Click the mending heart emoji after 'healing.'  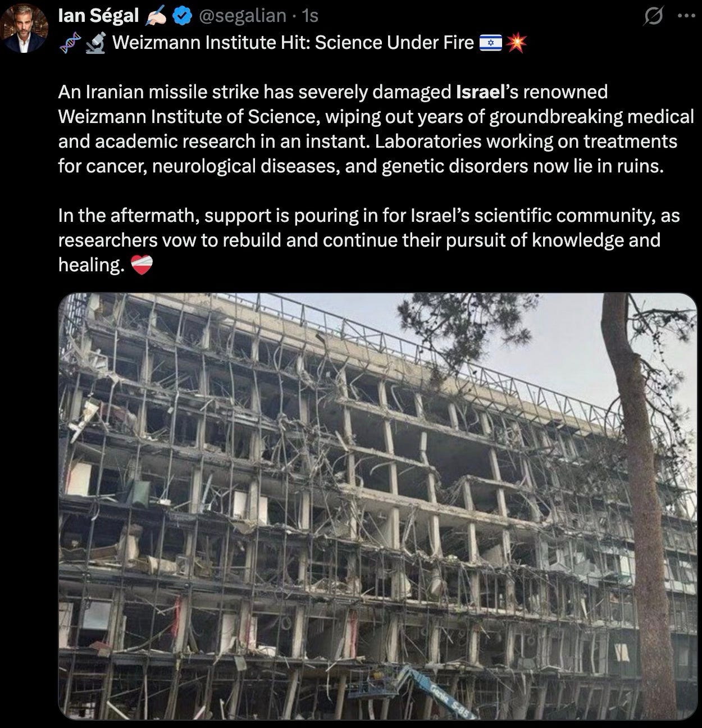pyautogui.click(x=141, y=265)
